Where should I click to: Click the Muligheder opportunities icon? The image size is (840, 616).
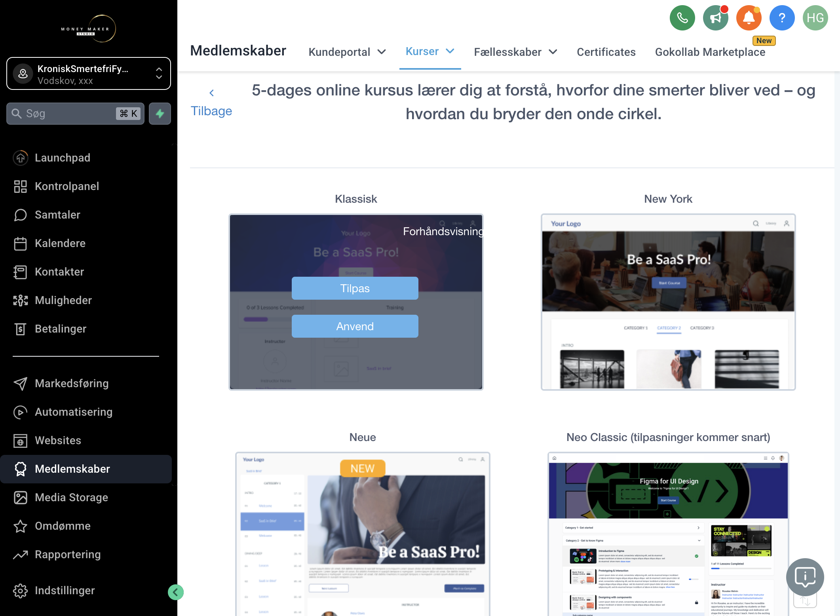coord(20,300)
